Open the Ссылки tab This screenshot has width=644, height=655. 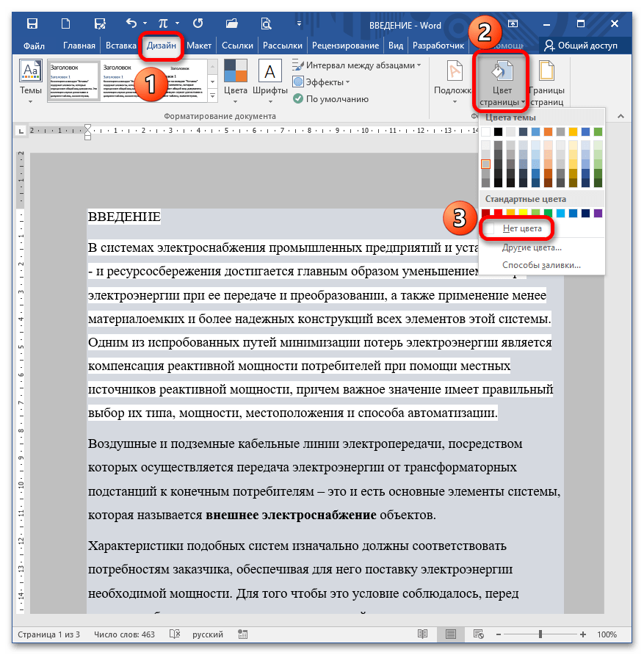[x=237, y=46]
